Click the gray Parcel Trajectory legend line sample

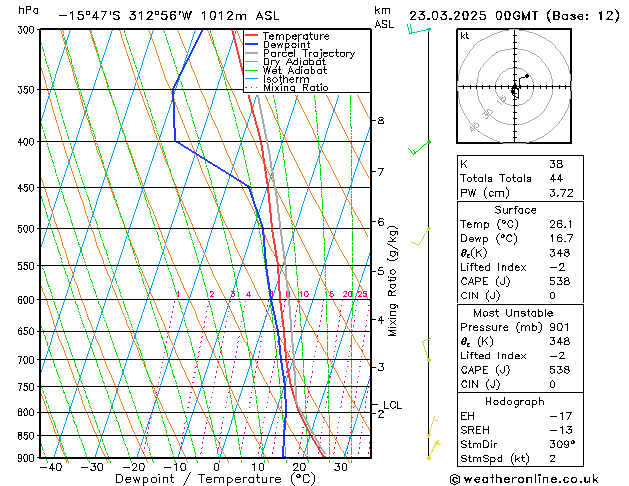(252, 53)
